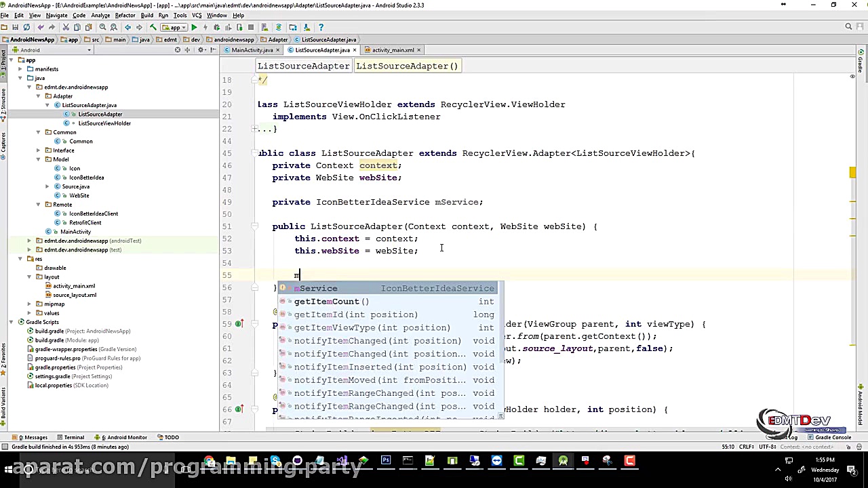Click the override gutter marker at line 59
The width and height of the screenshot is (868, 488).
point(238,324)
